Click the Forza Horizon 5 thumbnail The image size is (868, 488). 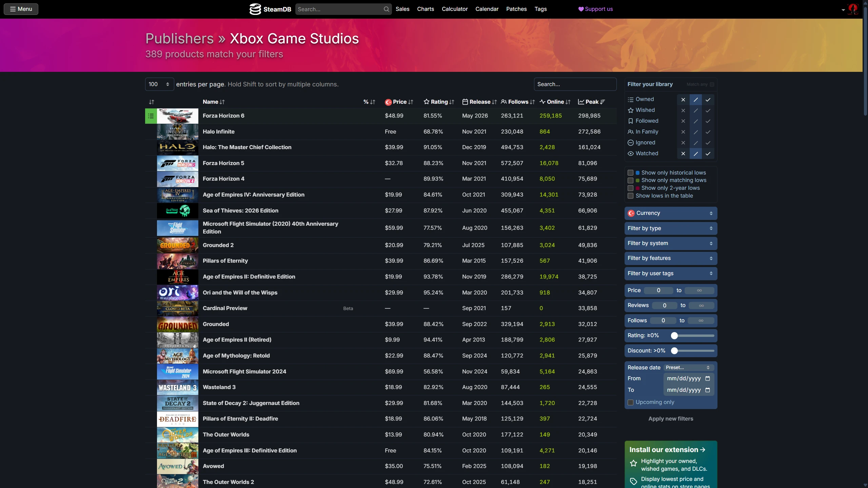[x=177, y=163]
